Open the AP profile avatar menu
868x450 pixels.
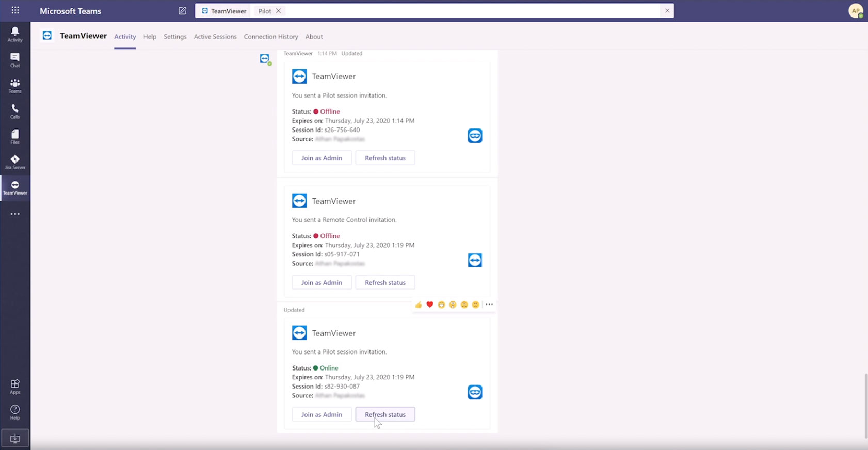[856, 11]
